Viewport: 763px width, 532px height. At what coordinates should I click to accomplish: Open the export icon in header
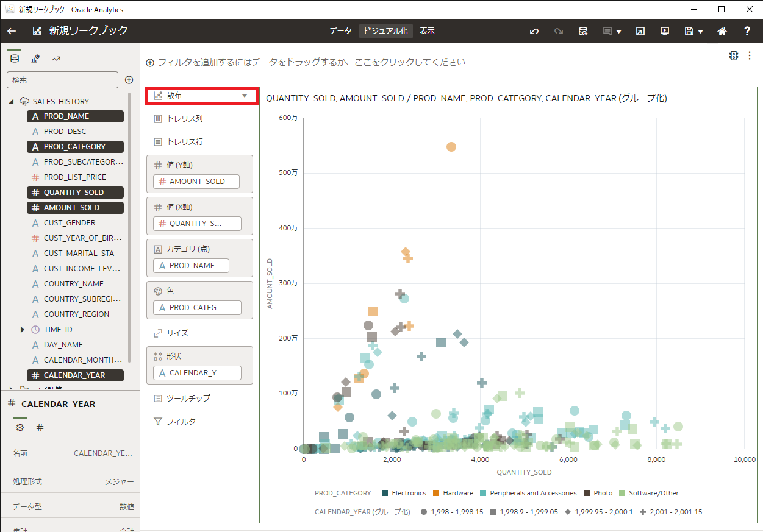(x=640, y=31)
